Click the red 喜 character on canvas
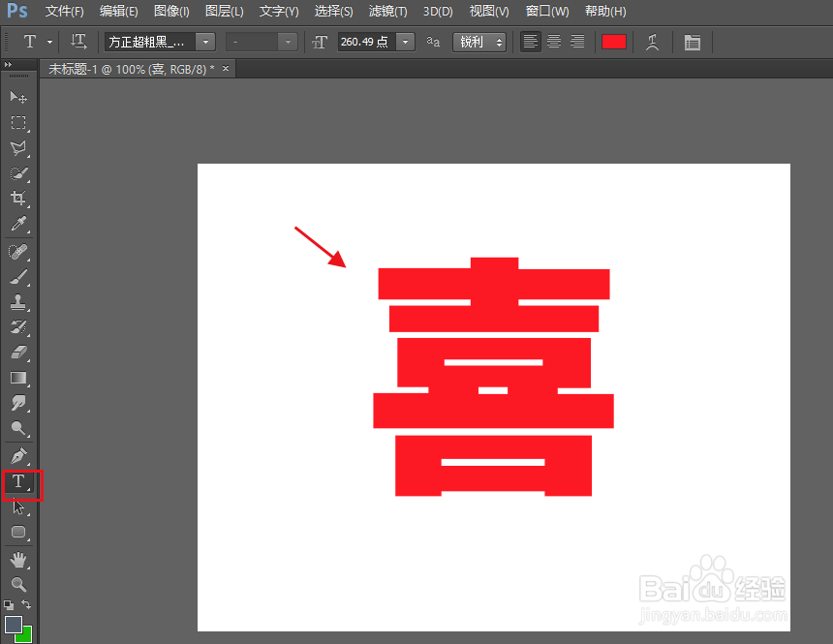This screenshot has width=833, height=644. coord(494,377)
